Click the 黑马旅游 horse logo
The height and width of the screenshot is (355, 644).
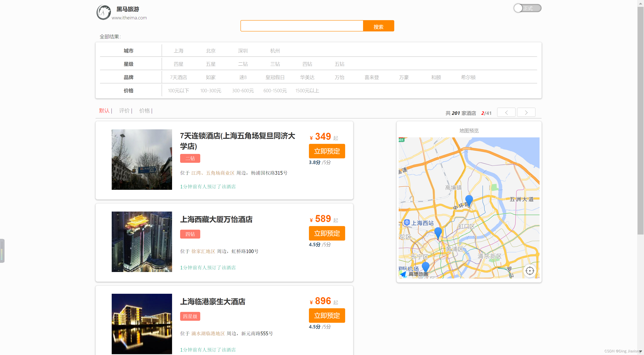click(x=103, y=12)
